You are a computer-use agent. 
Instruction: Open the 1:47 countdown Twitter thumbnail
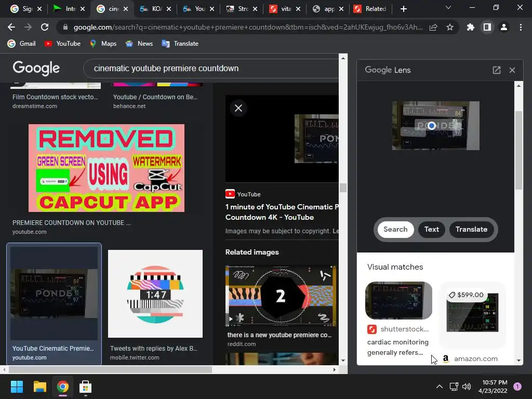(x=155, y=294)
